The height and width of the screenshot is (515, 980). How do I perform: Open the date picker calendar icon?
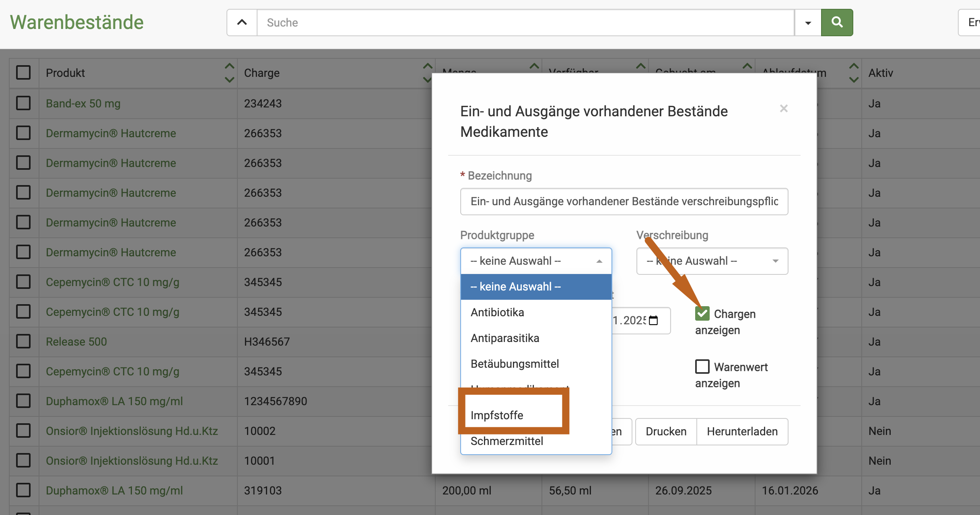654,321
